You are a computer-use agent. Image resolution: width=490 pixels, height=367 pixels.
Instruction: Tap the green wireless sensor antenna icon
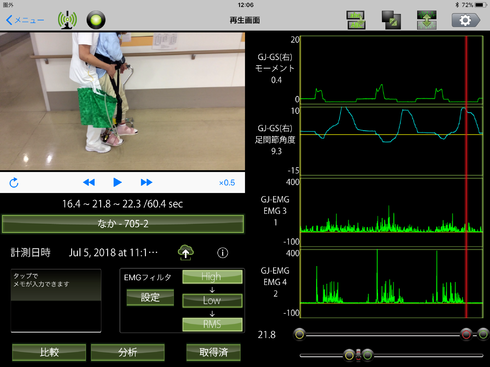point(67,20)
